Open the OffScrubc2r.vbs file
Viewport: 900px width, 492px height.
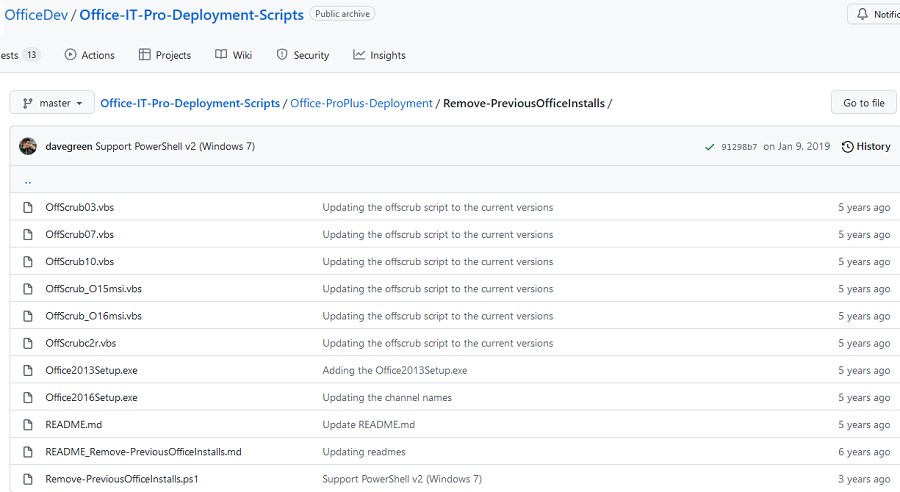80,343
